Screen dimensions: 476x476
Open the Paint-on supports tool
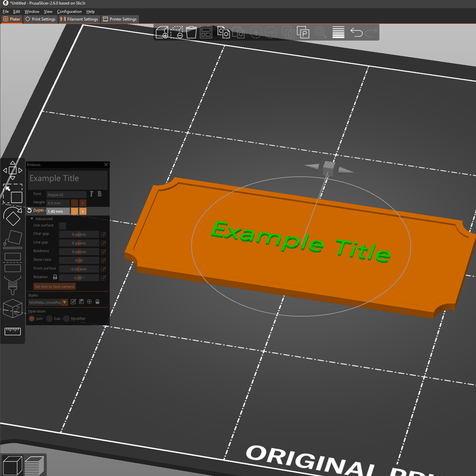pyautogui.click(x=13, y=285)
